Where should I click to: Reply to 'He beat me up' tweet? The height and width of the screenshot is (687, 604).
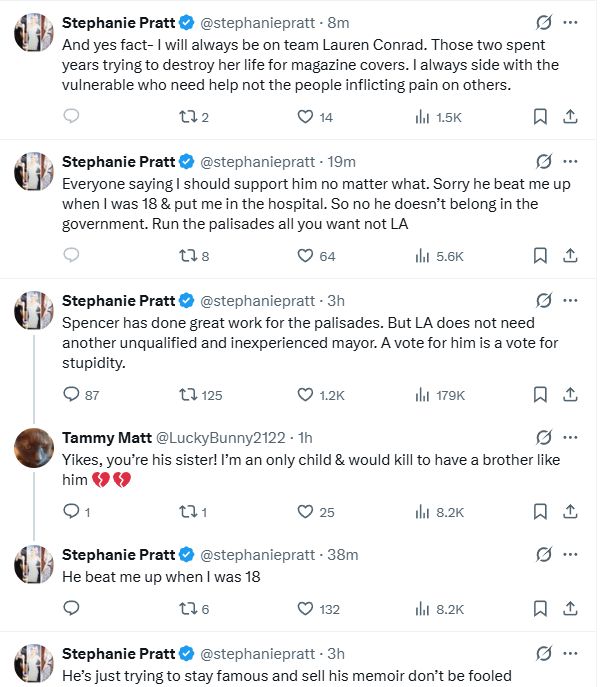pyautogui.click(x=71, y=609)
